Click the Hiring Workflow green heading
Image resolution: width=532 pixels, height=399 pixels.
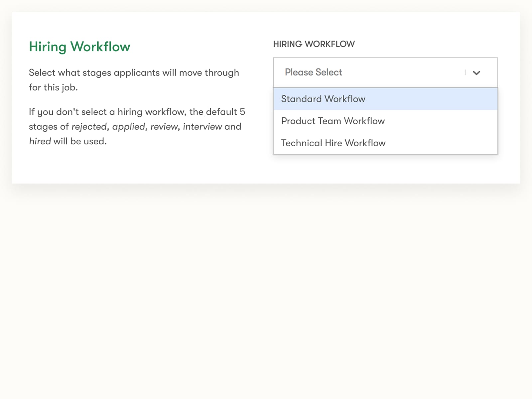click(x=79, y=47)
